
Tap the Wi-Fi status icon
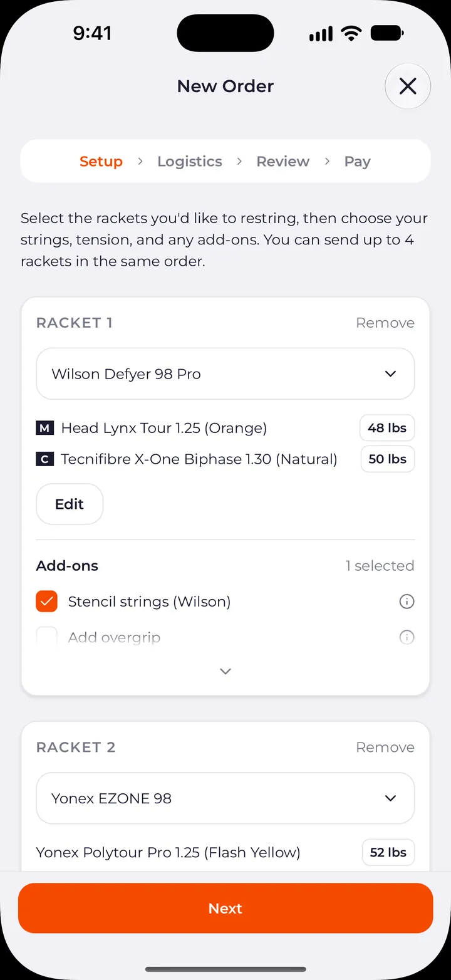point(351,33)
